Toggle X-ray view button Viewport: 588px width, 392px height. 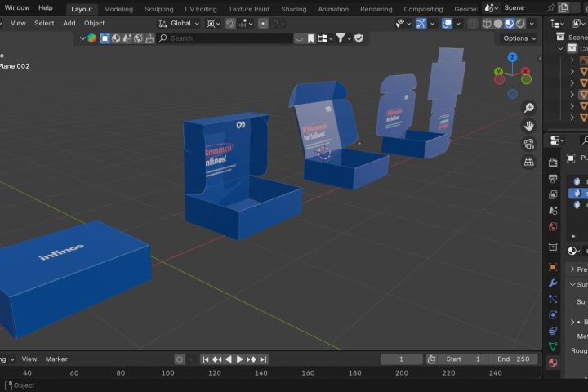(473, 24)
